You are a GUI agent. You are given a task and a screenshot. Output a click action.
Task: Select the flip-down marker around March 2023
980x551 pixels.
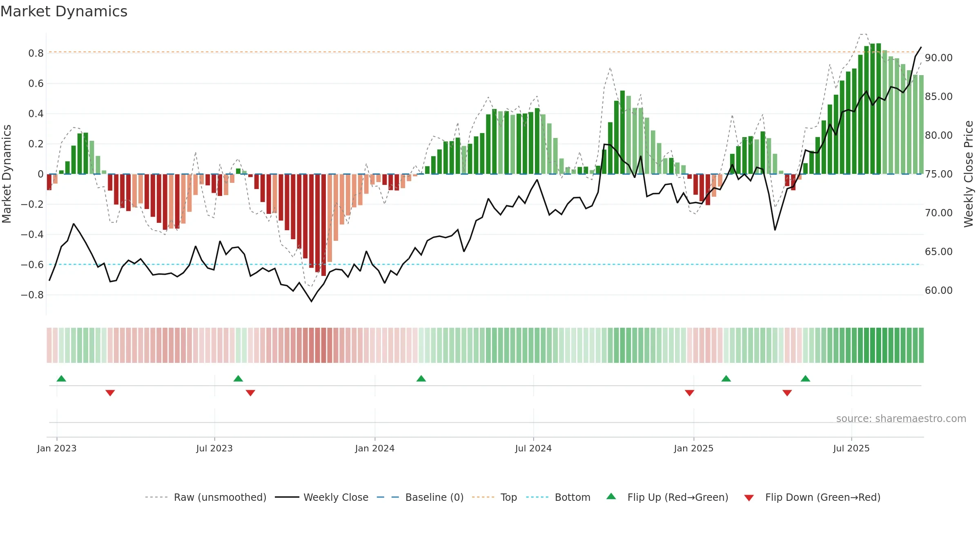[110, 393]
